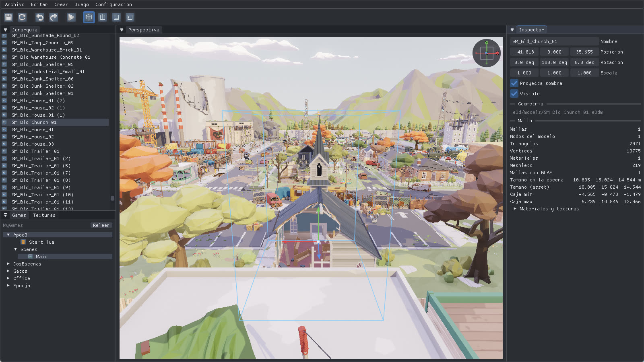Expand the DosEscenas project
The height and width of the screenshot is (362, 644).
point(8,264)
